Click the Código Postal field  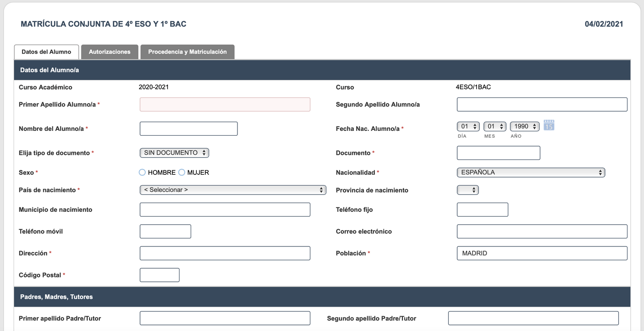[159, 275]
